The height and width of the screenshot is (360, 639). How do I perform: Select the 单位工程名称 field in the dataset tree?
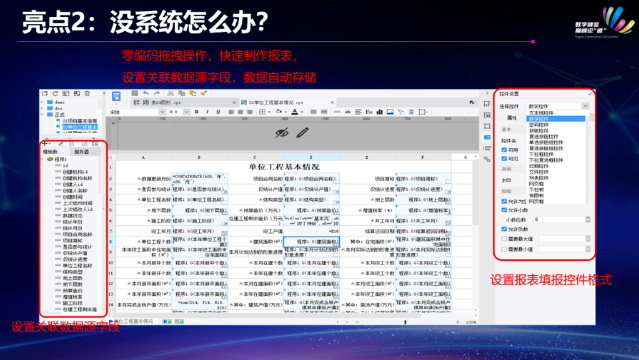coord(77,265)
